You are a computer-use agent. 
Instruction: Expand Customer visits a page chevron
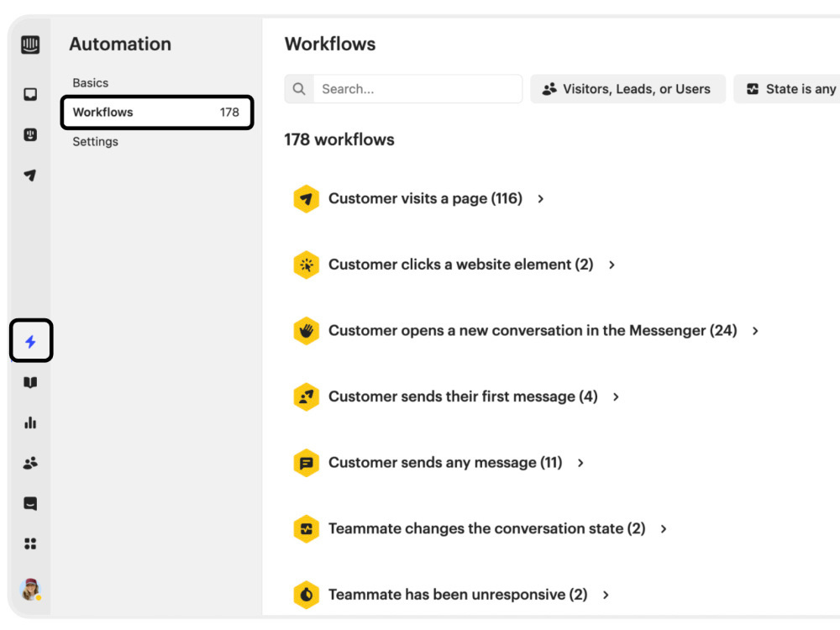pos(540,199)
